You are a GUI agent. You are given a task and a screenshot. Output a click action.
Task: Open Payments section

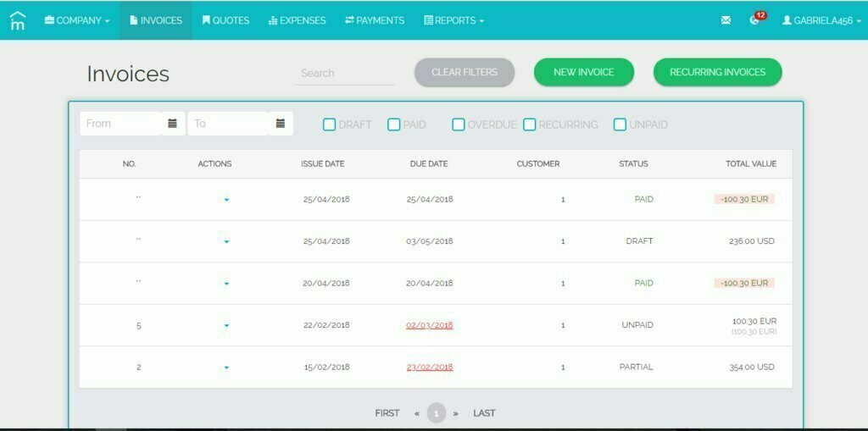coord(374,20)
